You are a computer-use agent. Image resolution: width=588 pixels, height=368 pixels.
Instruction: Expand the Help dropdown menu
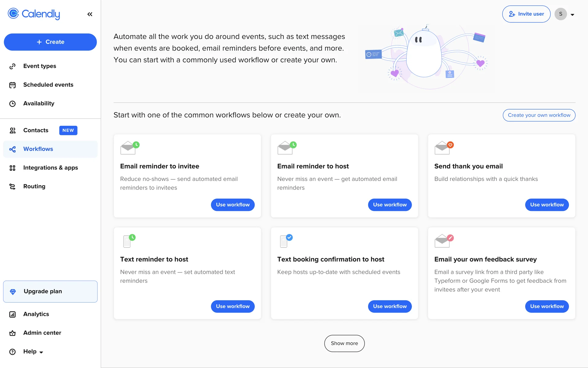point(33,351)
